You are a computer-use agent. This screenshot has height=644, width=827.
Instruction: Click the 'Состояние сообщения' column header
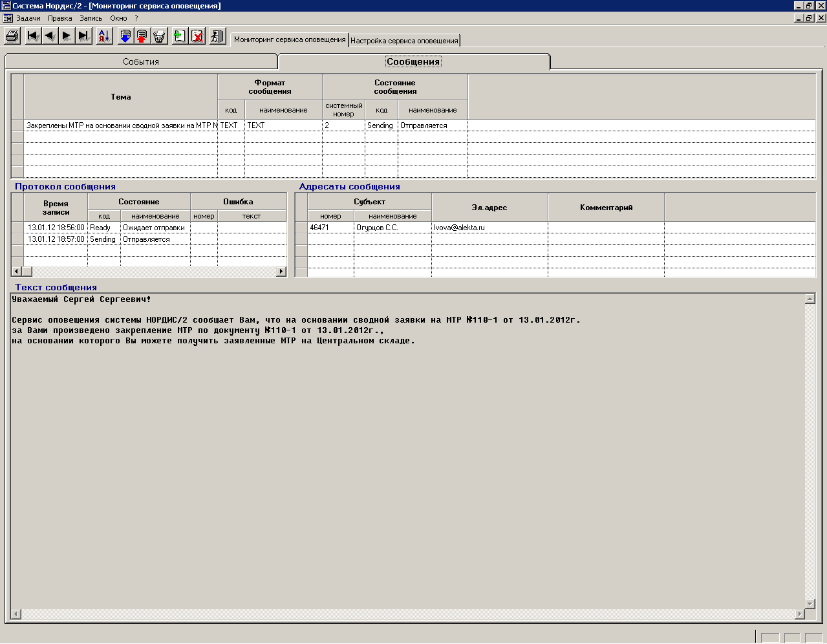pos(395,87)
